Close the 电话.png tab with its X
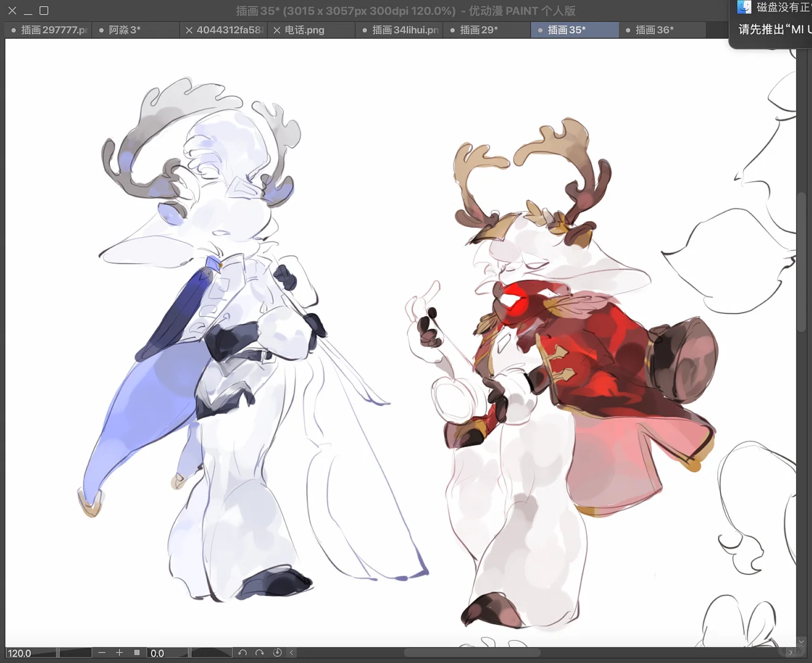Image resolution: width=812 pixels, height=663 pixels. pyautogui.click(x=277, y=30)
